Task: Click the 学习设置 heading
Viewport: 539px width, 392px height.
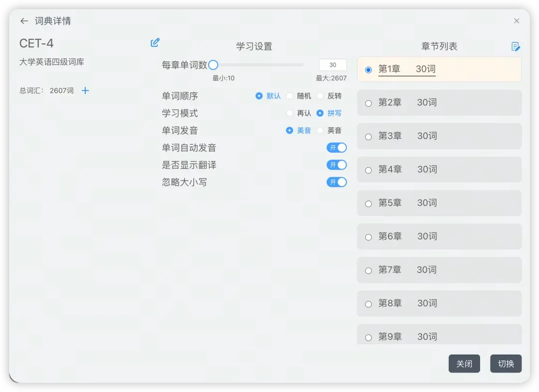Action: (254, 46)
